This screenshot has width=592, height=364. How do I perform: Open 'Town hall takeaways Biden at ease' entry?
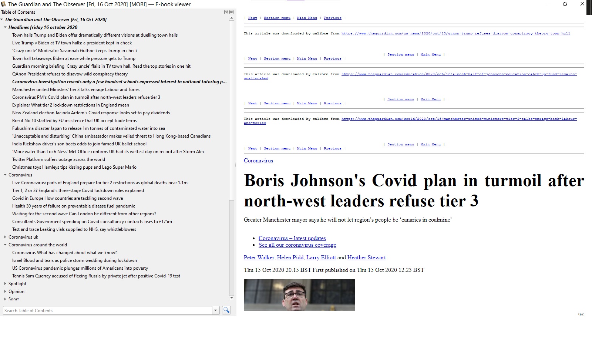[x=74, y=58]
